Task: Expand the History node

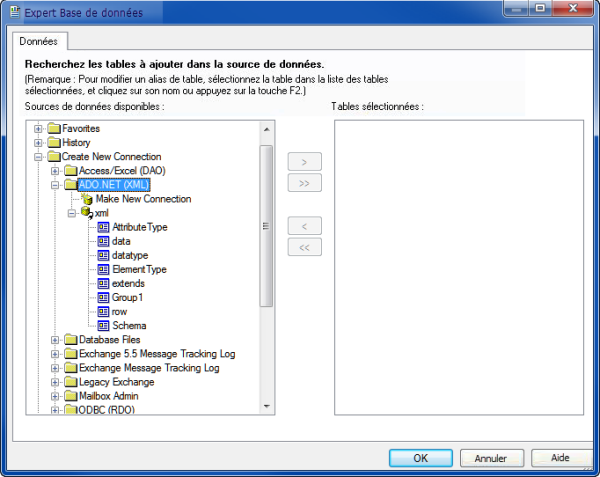Action: [x=39, y=143]
